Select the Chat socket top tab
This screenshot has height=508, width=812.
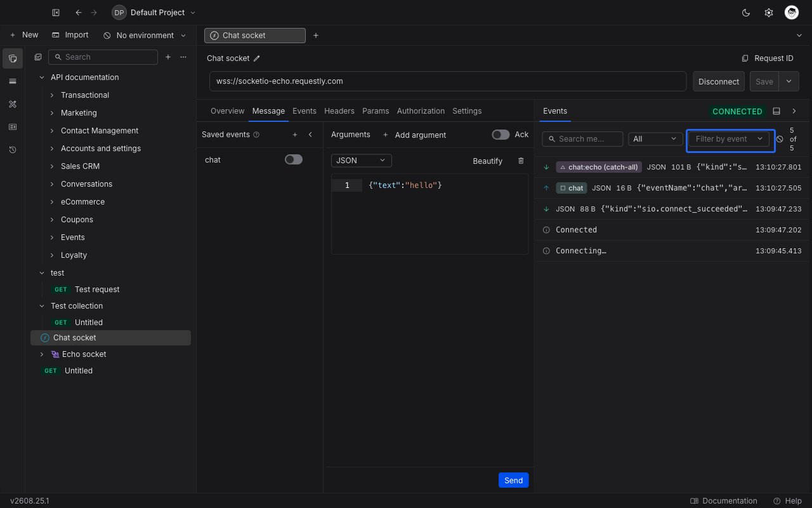(255, 36)
